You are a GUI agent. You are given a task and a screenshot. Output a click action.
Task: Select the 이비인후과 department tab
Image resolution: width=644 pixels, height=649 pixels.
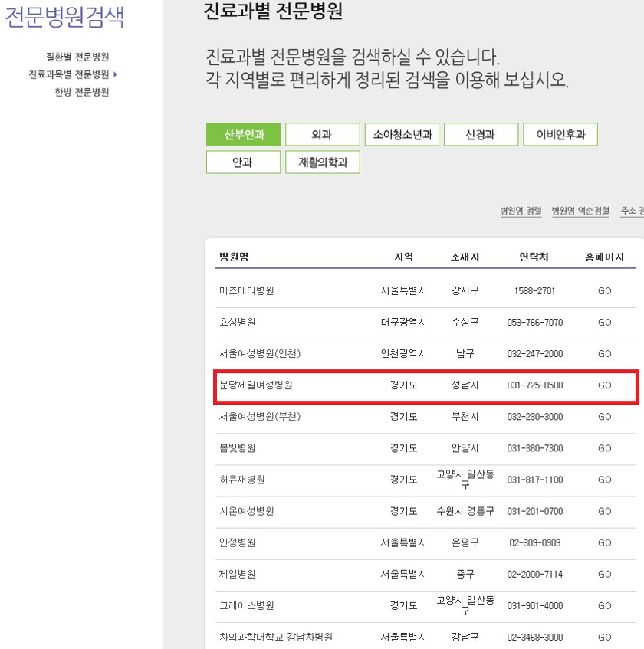tap(560, 134)
